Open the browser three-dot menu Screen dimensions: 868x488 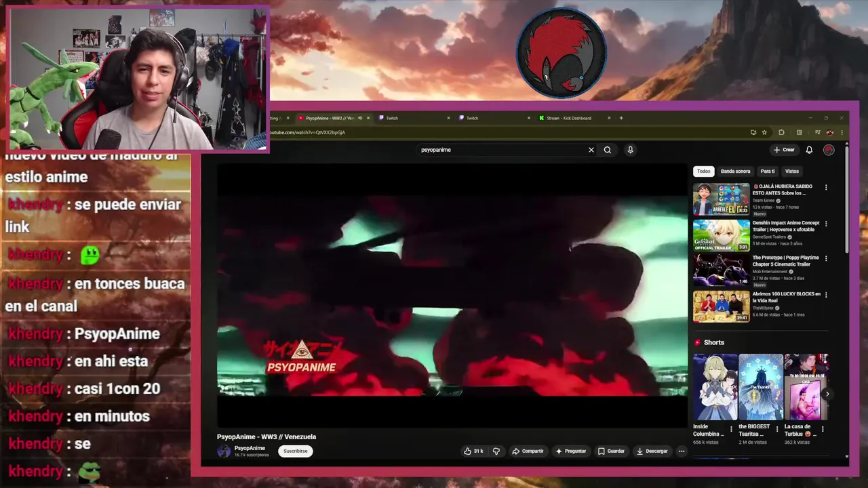[842, 132]
